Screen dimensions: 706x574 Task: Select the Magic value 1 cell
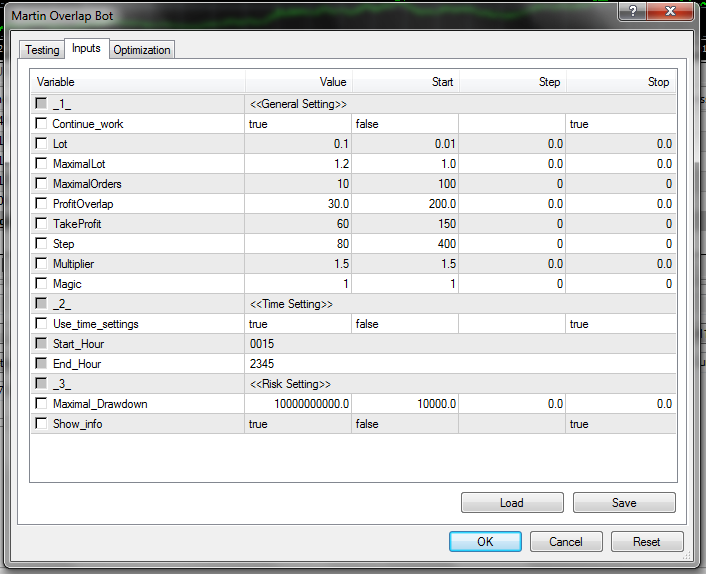(298, 284)
